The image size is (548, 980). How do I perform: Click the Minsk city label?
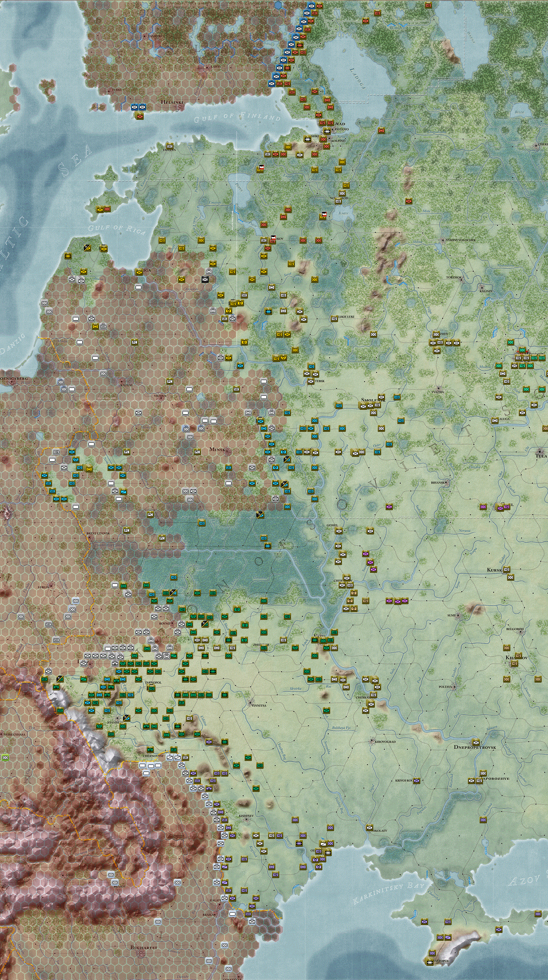(217, 449)
